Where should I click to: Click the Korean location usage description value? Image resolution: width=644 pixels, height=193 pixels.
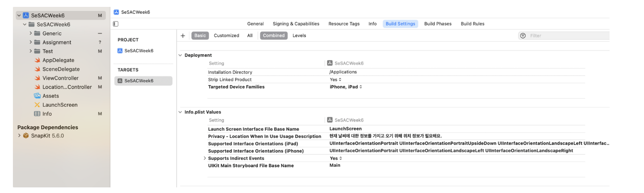385,136
